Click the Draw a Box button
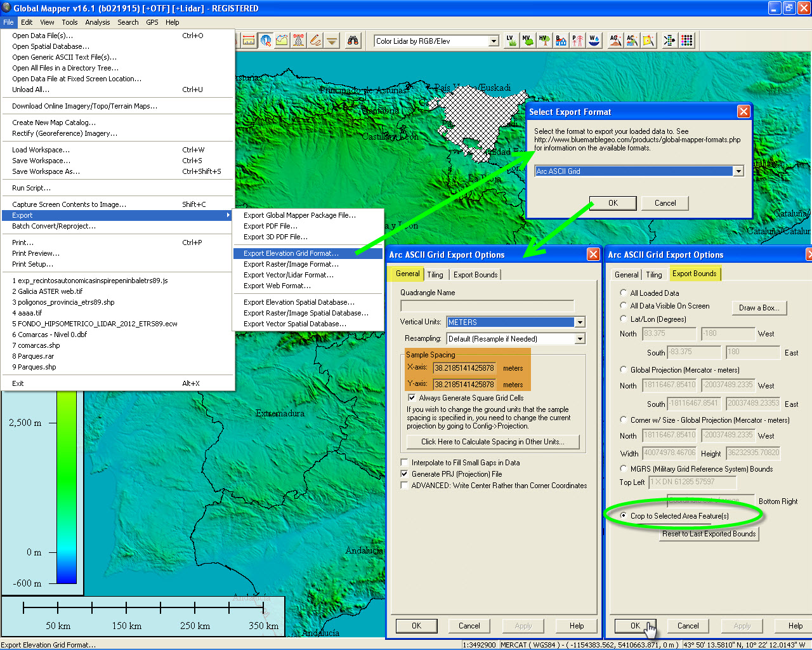Viewport: 812px width, 650px height. [759, 308]
